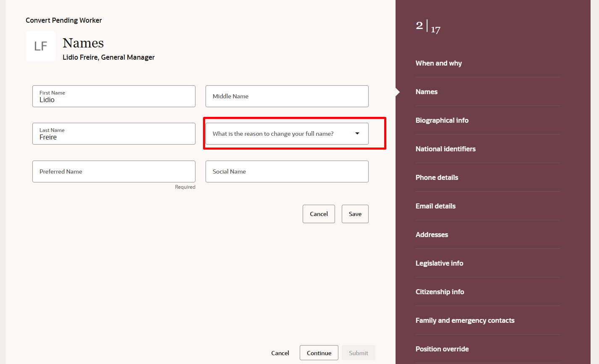Go to When and why step
The width and height of the screenshot is (599, 364).
[439, 63]
